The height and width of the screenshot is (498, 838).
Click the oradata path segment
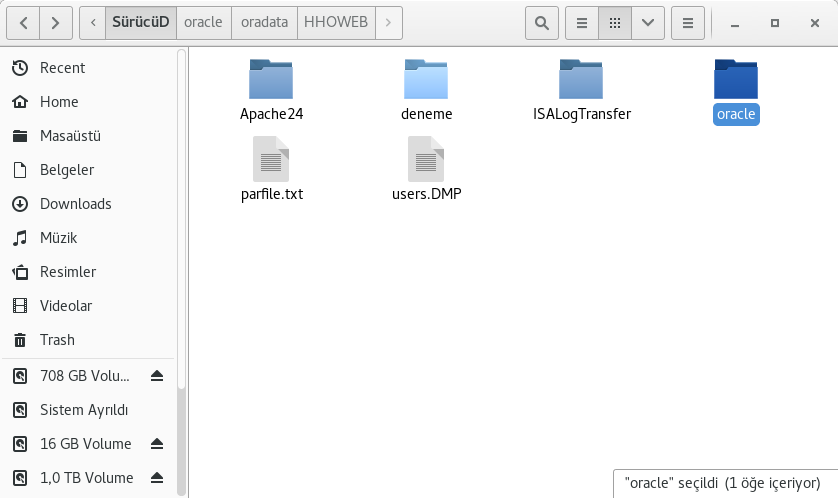[263, 21]
